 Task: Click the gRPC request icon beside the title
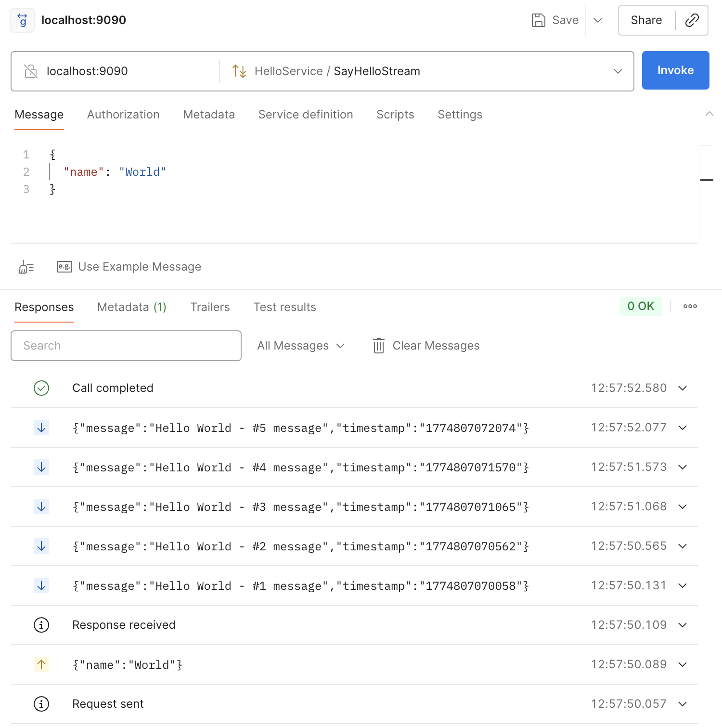(22, 20)
